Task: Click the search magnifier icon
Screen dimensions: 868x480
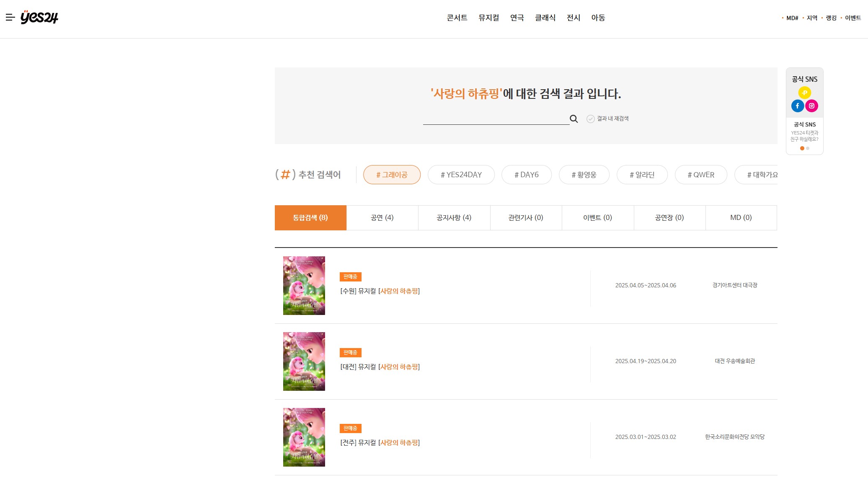Action: (x=573, y=119)
